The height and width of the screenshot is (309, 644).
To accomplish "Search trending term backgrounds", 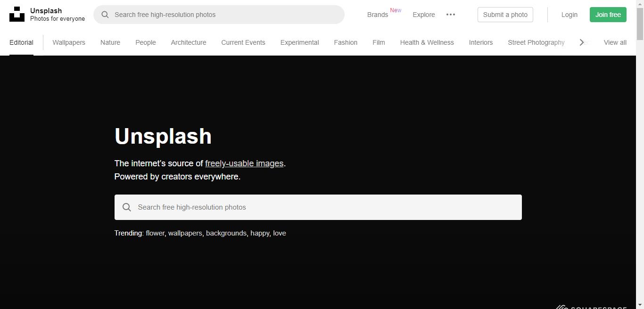I will tap(226, 233).
